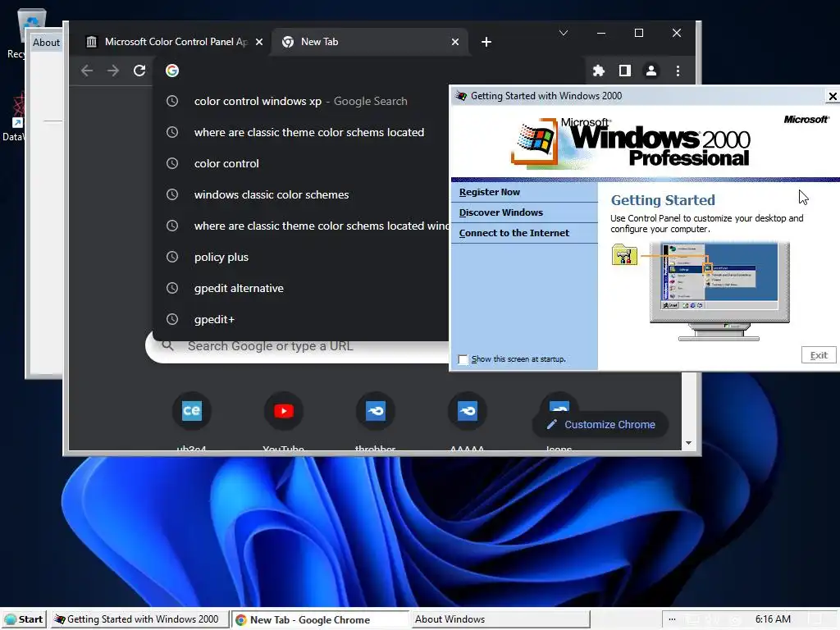
Task: Toggle Chrome's side panel icon
Action: tap(624, 71)
